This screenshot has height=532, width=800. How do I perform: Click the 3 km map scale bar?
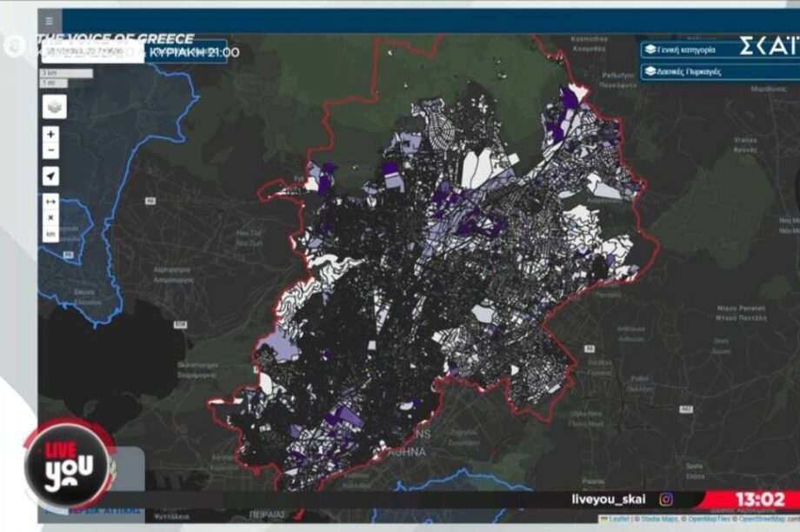66,73
